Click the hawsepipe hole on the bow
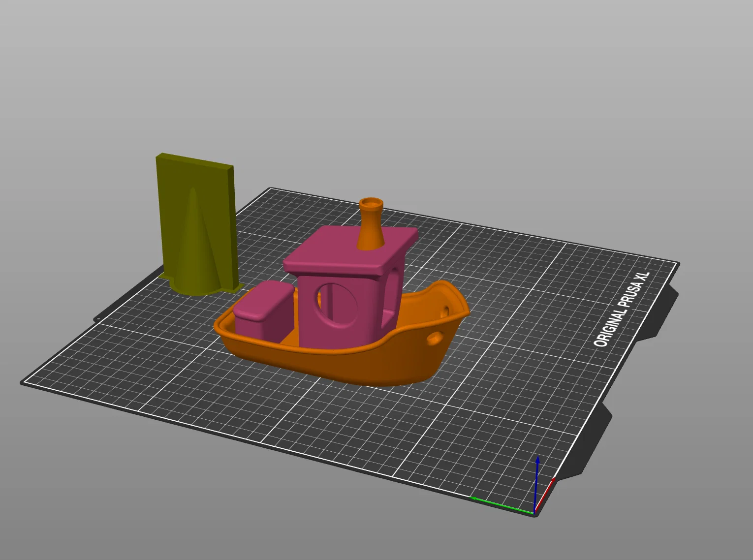The width and height of the screenshot is (753, 560). (x=436, y=338)
